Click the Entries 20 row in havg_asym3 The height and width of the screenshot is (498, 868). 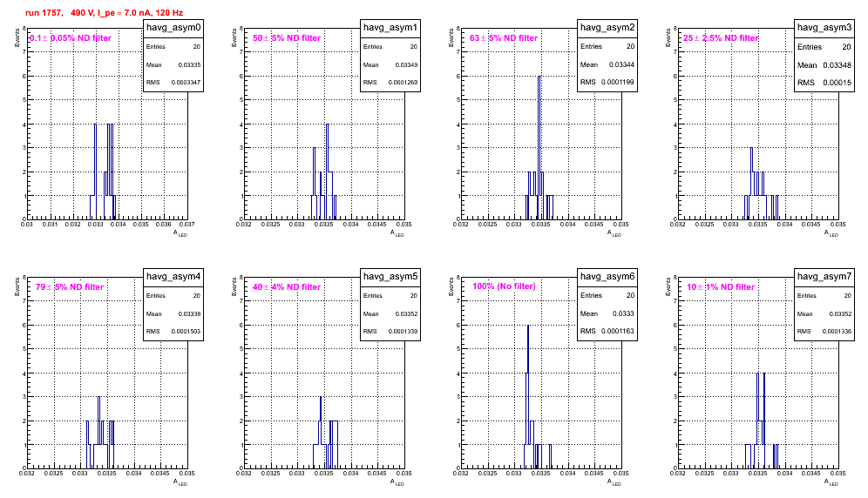click(824, 47)
